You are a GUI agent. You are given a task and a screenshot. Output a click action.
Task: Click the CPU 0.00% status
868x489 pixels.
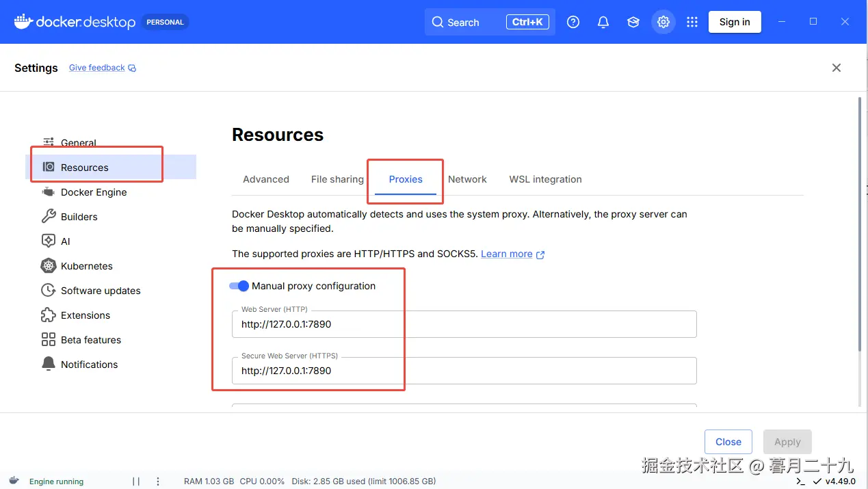pos(262,481)
